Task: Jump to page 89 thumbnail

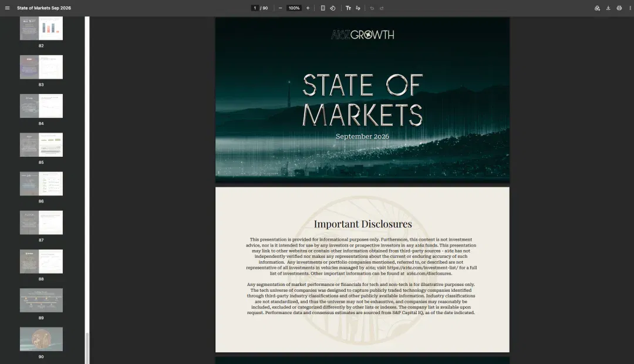Action: (x=41, y=300)
